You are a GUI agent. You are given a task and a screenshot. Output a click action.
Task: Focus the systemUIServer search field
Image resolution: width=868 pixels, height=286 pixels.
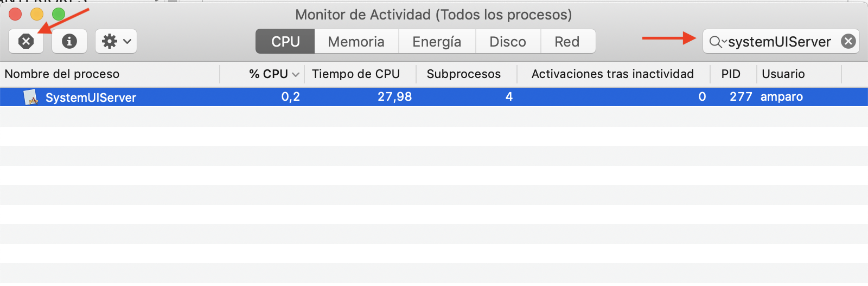click(779, 42)
